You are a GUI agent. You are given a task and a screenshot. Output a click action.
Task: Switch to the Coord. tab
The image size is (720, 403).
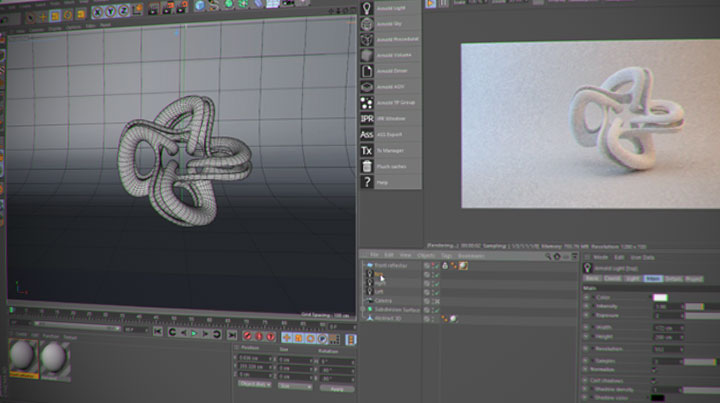[x=612, y=279]
